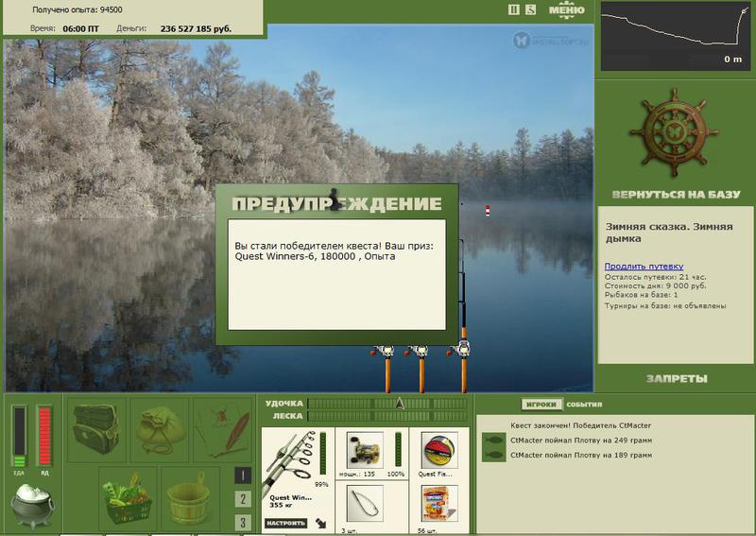Click the ЕДА hunger level bar
Image resolution: width=756 pixels, height=536 pixels.
point(19,437)
